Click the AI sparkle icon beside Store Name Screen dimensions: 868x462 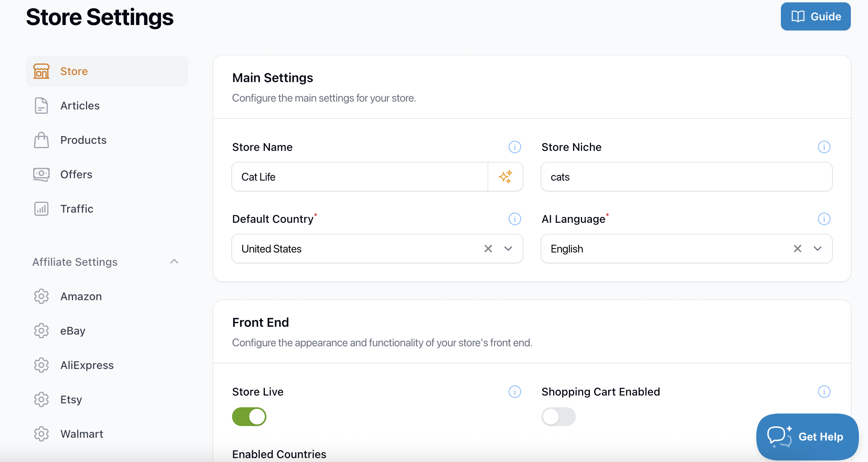click(505, 177)
